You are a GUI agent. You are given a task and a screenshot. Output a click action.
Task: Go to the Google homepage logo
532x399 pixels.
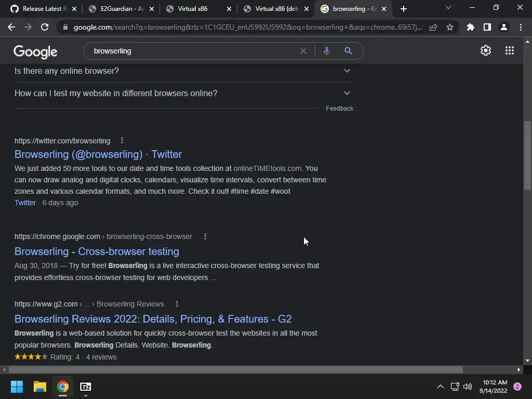35,51
